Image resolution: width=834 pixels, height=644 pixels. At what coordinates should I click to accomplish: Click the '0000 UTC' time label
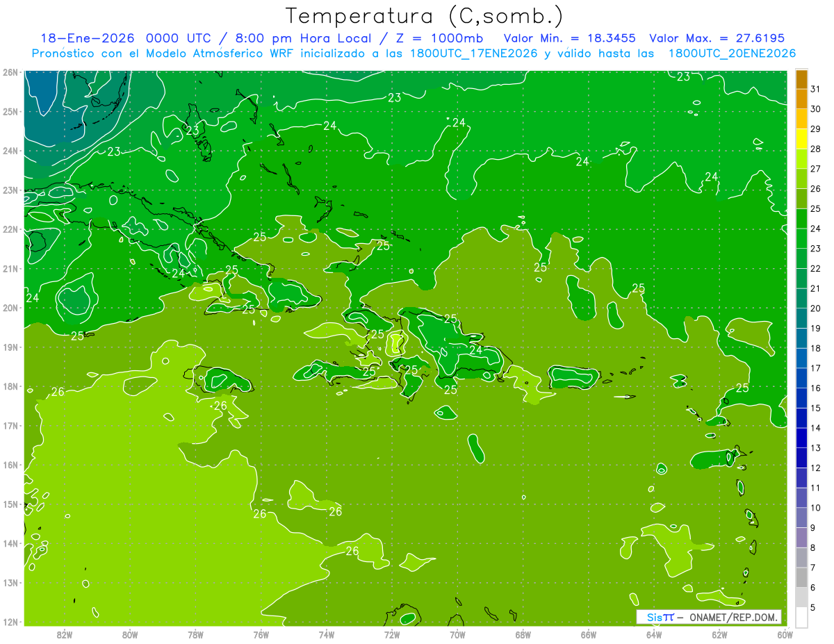point(179,38)
